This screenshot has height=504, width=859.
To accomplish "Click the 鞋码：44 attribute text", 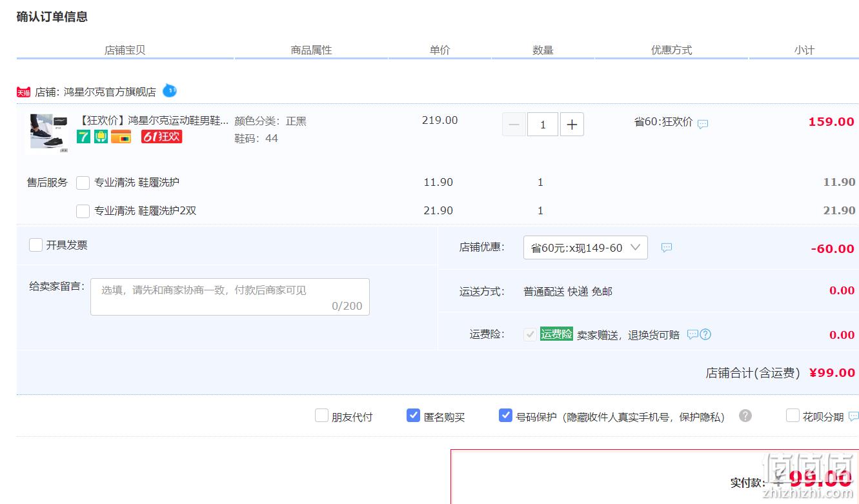I will click(x=256, y=139).
